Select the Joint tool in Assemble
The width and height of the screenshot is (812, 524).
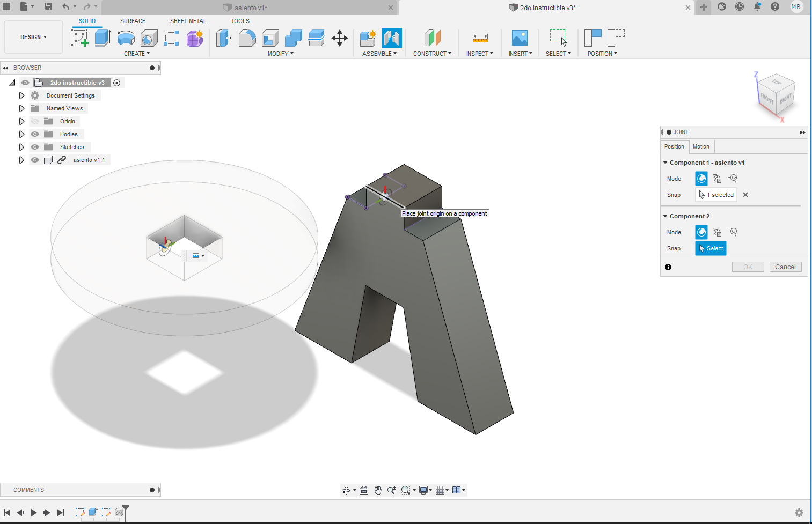tap(392, 38)
